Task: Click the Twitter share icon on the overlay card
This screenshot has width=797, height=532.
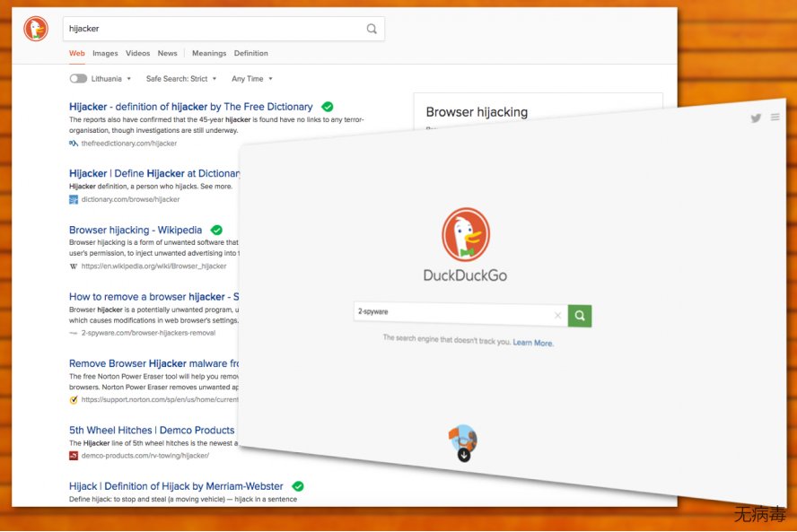Action: (x=757, y=118)
